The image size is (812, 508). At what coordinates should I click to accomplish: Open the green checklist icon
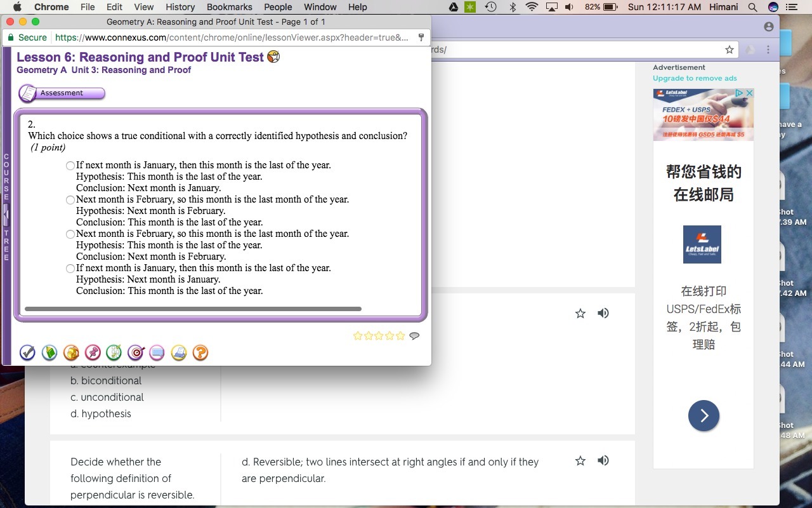[x=114, y=352]
